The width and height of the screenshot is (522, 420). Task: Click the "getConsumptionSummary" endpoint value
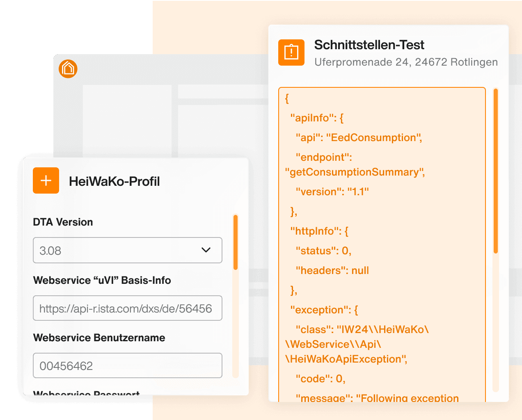[x=355, y=172]
